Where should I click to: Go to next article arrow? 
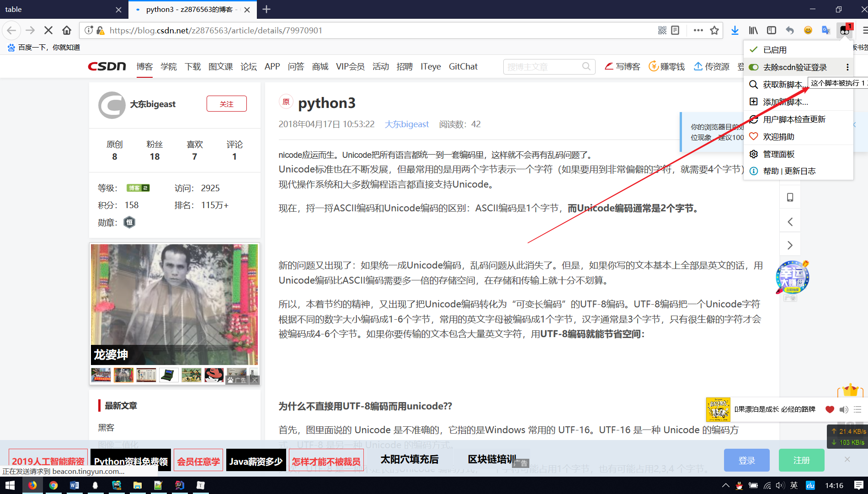point(790,245)
